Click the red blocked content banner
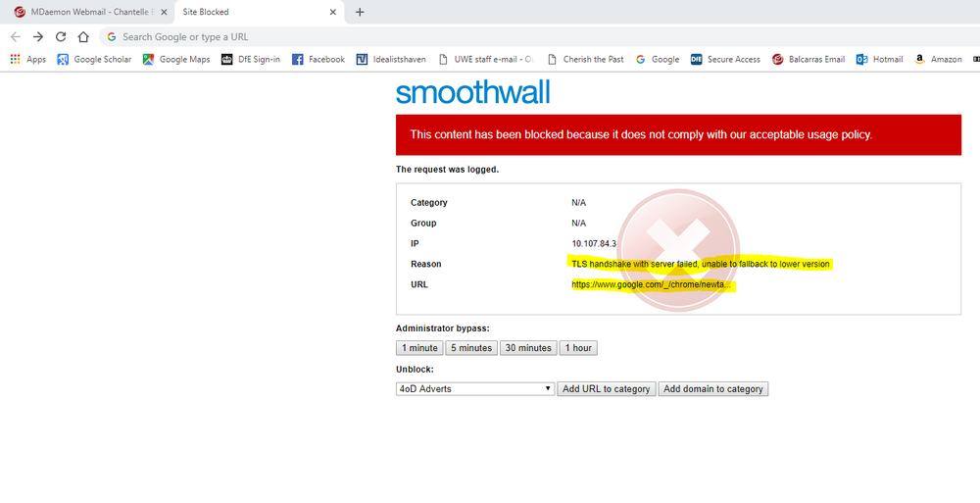This screenshot has height=503, width=980. [x=678, y=134]
